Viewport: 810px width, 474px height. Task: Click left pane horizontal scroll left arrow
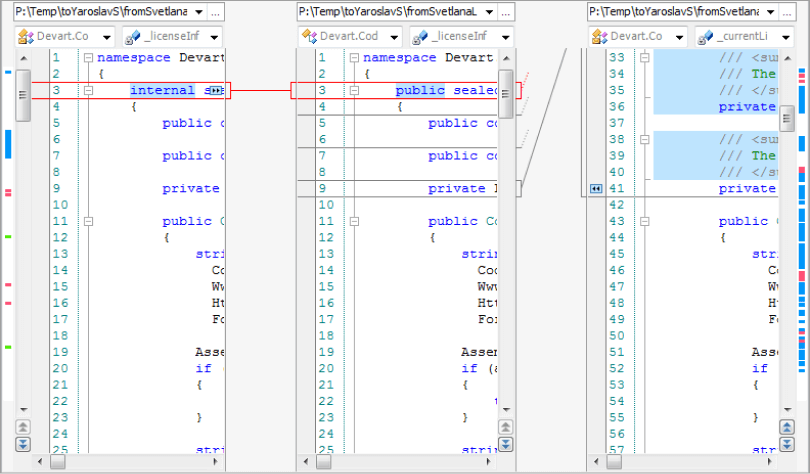pyautogui.click(x=40, y=461)
